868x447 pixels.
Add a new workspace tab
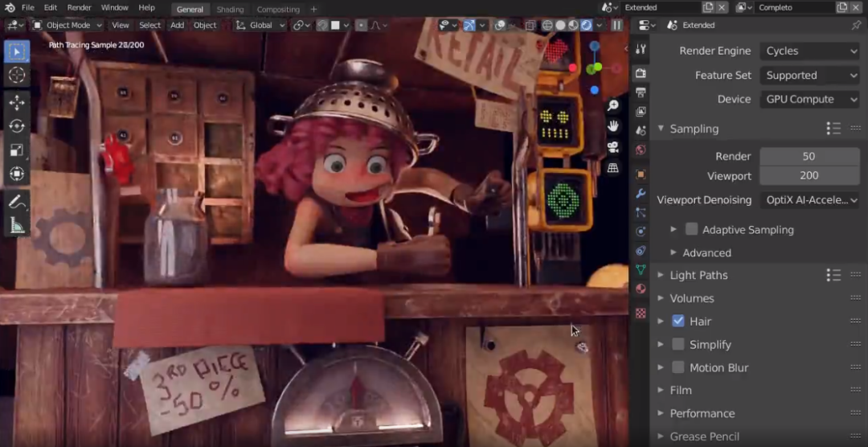(x=313, y=10)
